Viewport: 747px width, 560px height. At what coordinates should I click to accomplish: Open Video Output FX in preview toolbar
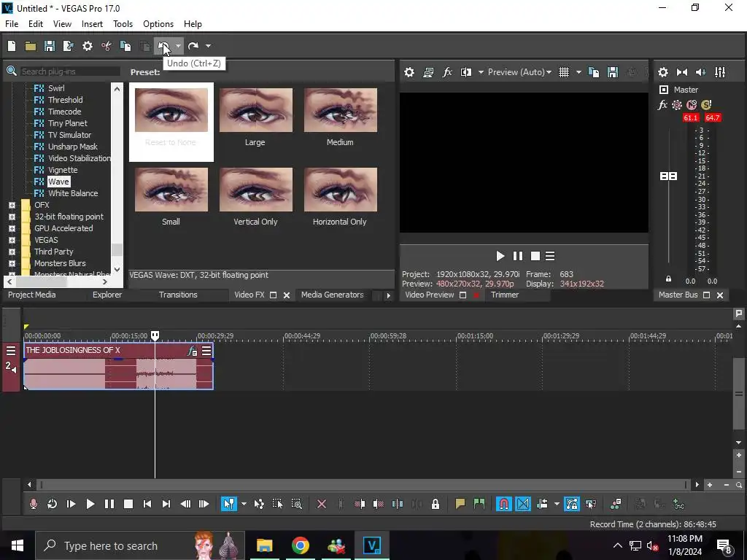coord(447,72)
